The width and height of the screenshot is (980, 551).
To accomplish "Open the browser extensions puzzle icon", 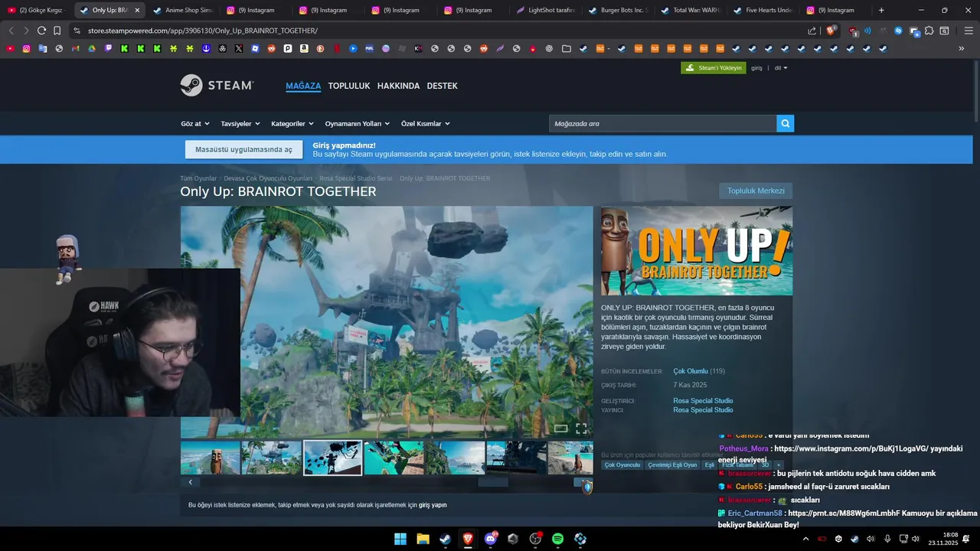I will point(929,31).
